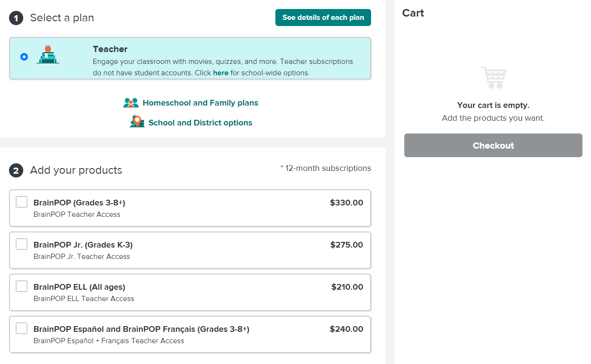
Task: Click the '12-month subscriptions' note
Action: (x=328, y=168)
